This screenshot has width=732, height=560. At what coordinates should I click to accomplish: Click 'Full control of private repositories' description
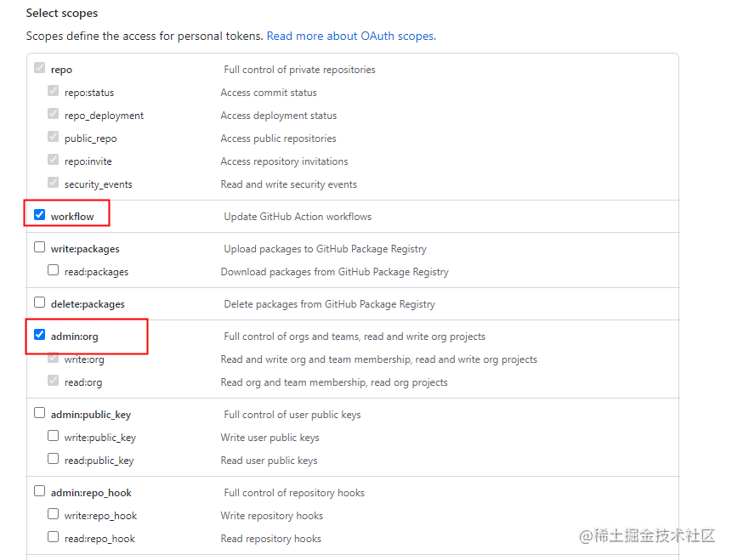pos(299,70)
